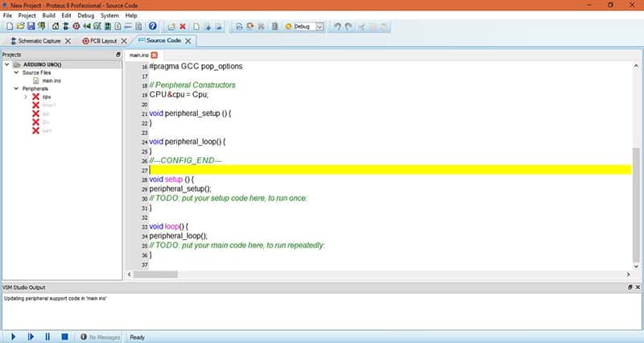The image size is (644, 343).
Task: Open Schematic Capture toolbar icon
Action: click(x=66, y=27)
